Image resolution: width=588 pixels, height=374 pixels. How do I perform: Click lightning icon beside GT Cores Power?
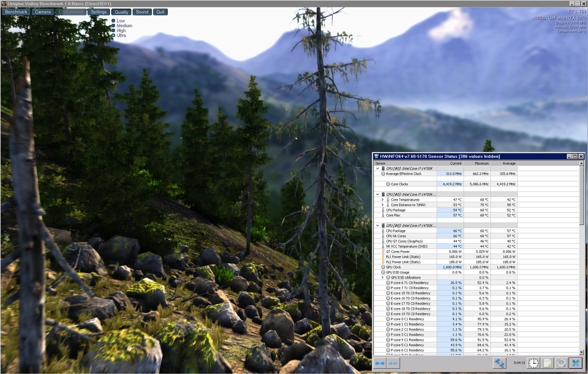click(x=383, y=251)
